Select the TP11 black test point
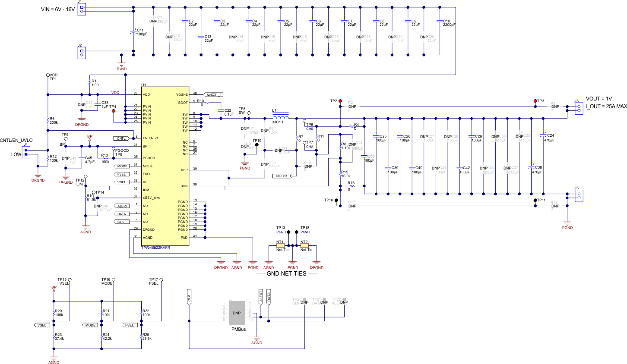Viewport: 627px width, 364px height. point(535,200)
